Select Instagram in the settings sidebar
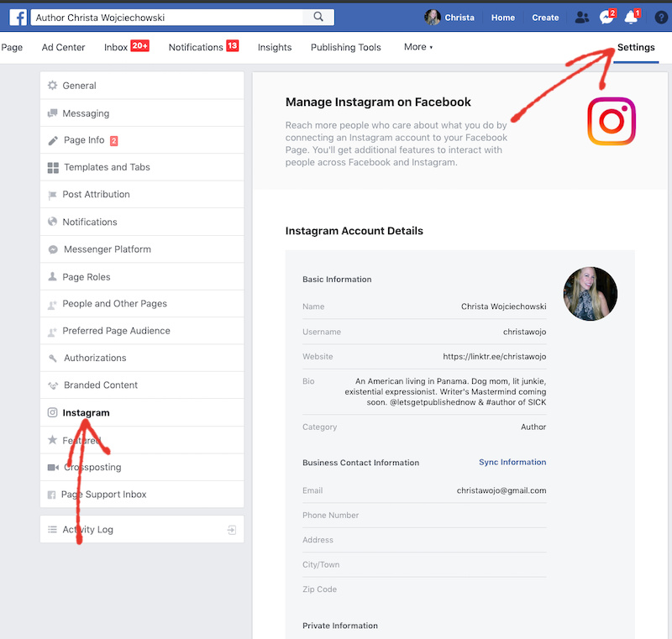Viewport: 672px width, 639px height. [86, 412]
